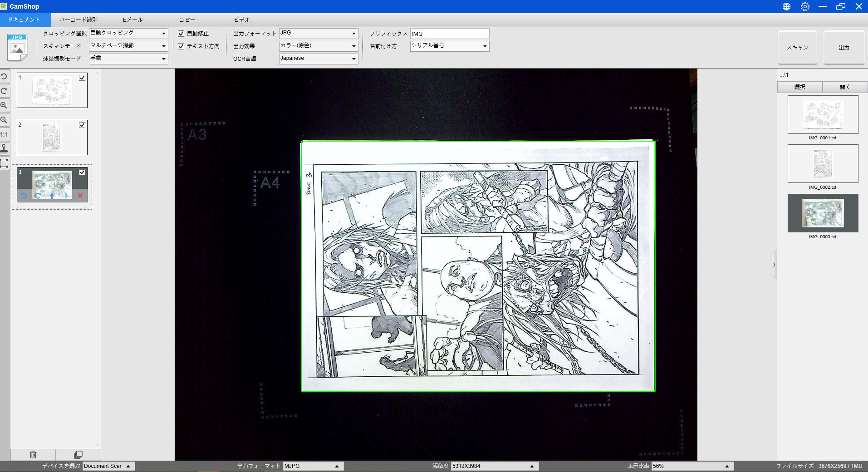The image size is (868, 472).
Task: Click the rotate left icon in left toolbar
Action: (4, 77)
